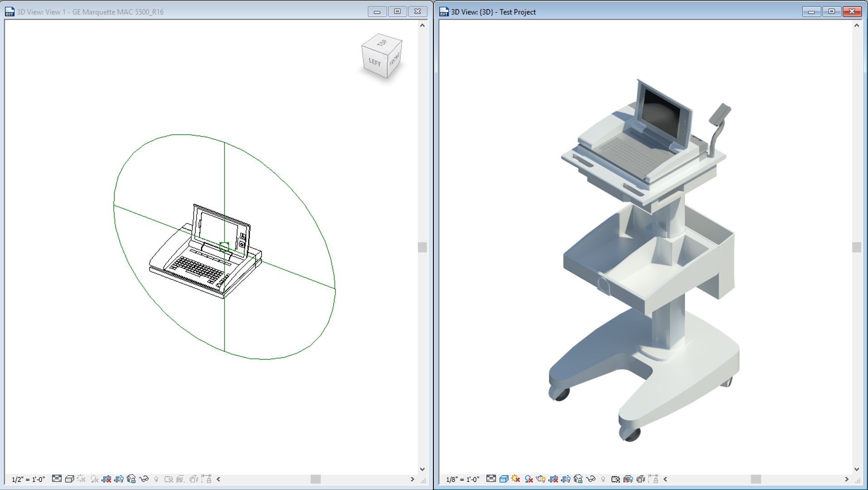
Task: Toggle Crop View in Test Project window
Action: coord(553,479)
